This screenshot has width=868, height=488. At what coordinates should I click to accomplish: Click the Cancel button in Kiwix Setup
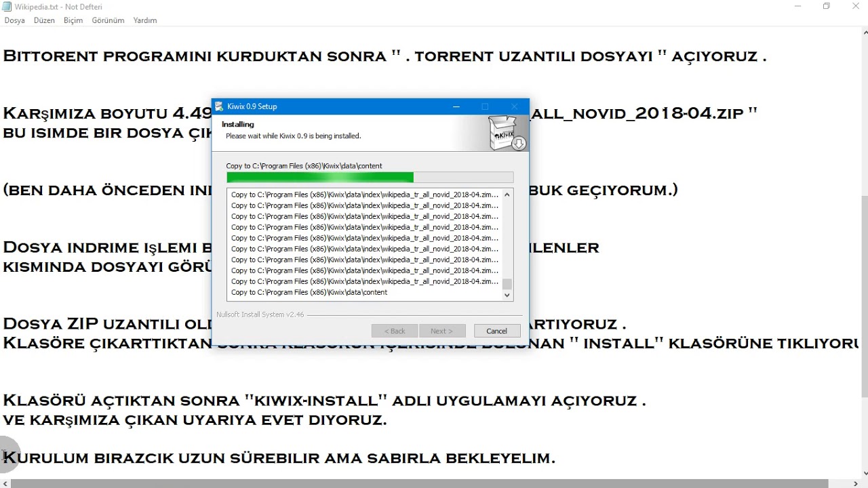(x=496, y=331)
